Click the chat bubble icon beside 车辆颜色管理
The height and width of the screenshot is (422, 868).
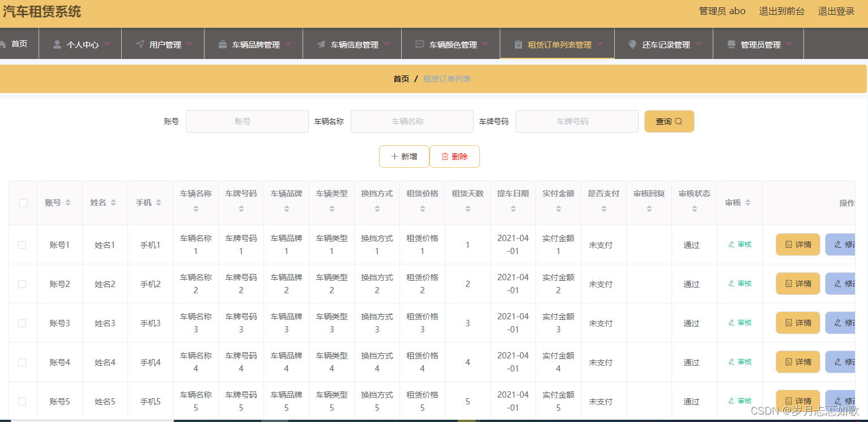pos(420,44)
